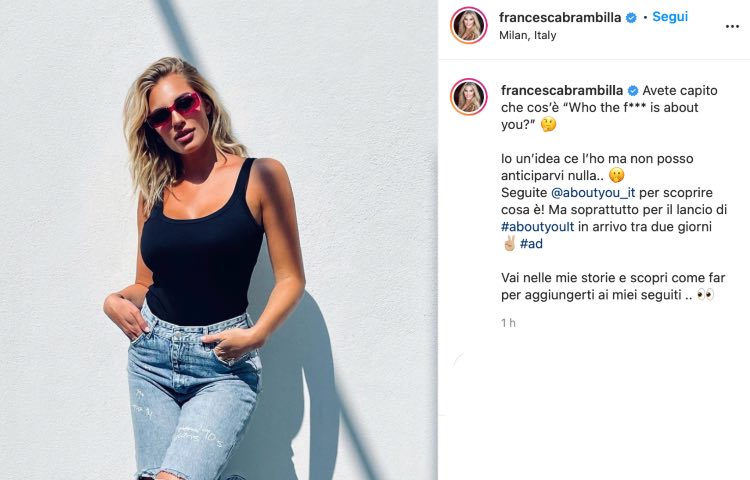This screenshot has width=750, height=480.
Task: Open francescabrambilla profile from header username
Action: (x=560, y=18)
